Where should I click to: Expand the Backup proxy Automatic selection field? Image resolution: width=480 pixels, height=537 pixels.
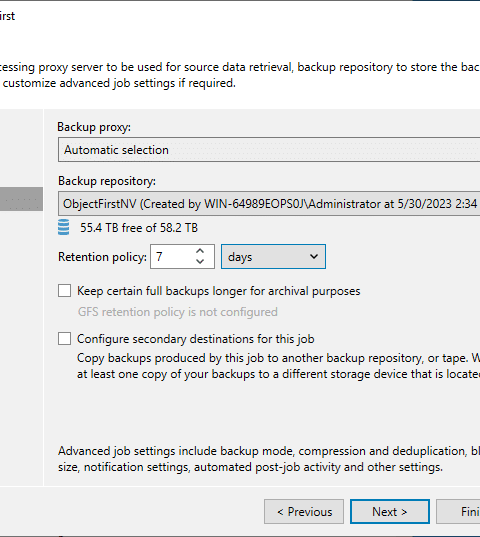click(x=269, y=150)
